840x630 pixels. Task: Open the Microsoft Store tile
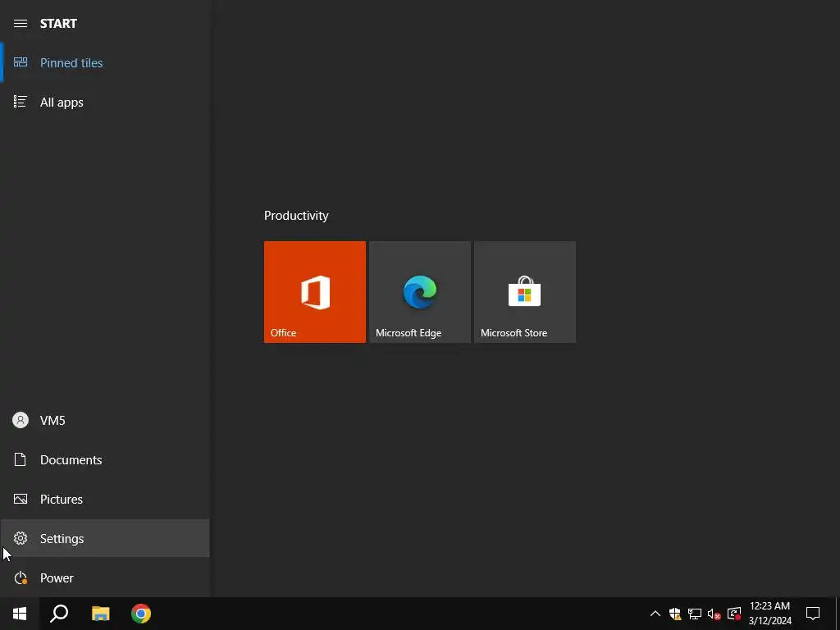525,292
